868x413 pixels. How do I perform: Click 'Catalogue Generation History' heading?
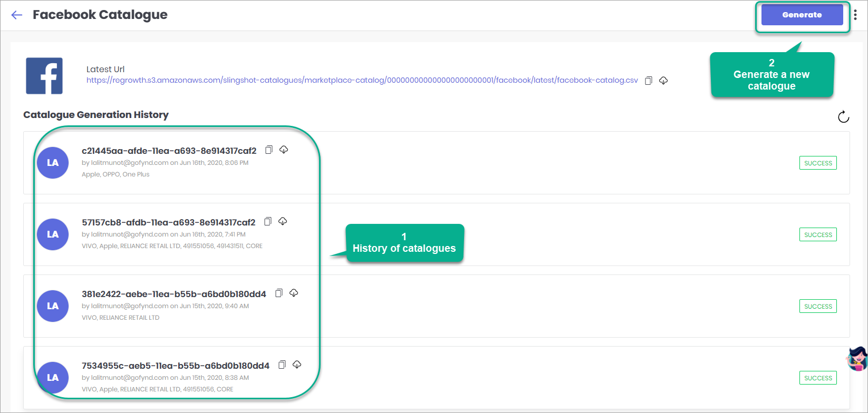point(96,115)
